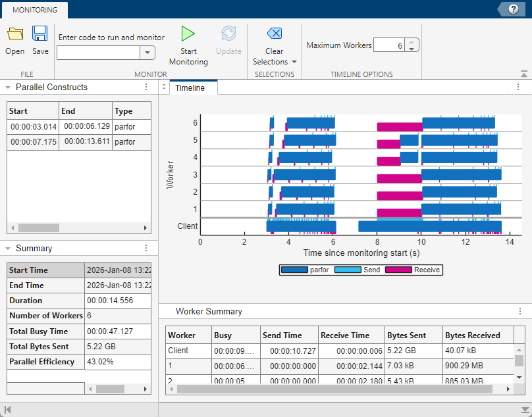Open Summary panel three-dot menu
This screenshot has width=532, height=417.
(146, 248)
